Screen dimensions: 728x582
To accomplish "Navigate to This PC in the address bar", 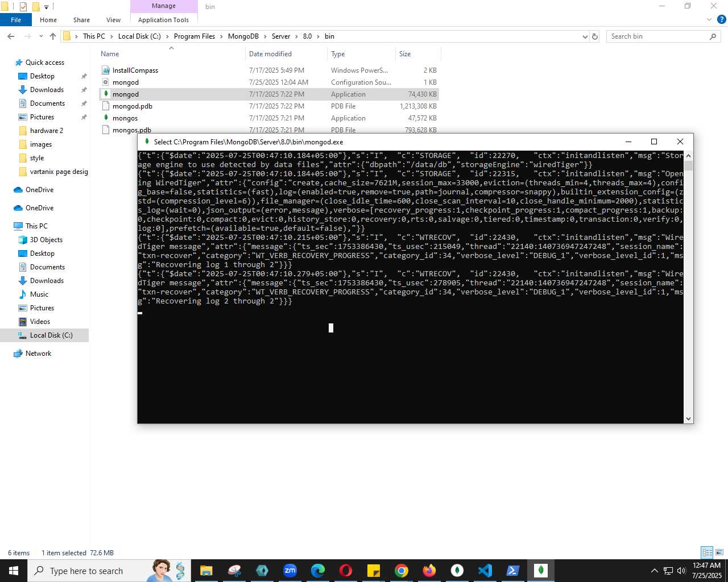I will (94, 36).
